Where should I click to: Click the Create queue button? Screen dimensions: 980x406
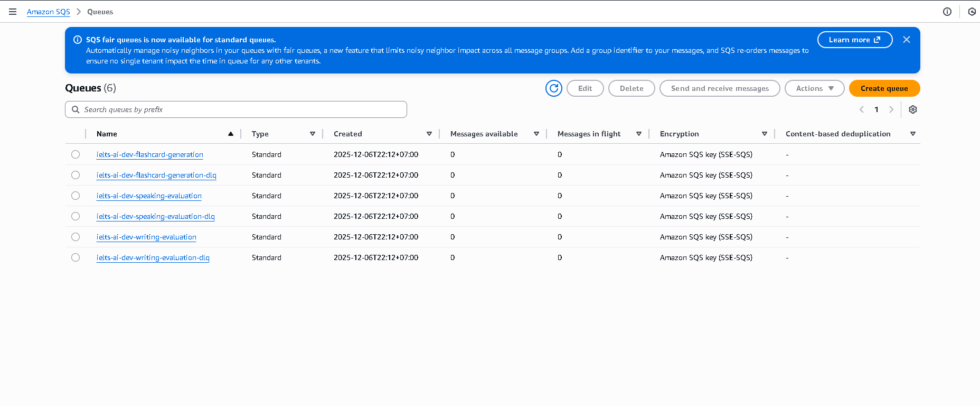[x=884, y=88]
